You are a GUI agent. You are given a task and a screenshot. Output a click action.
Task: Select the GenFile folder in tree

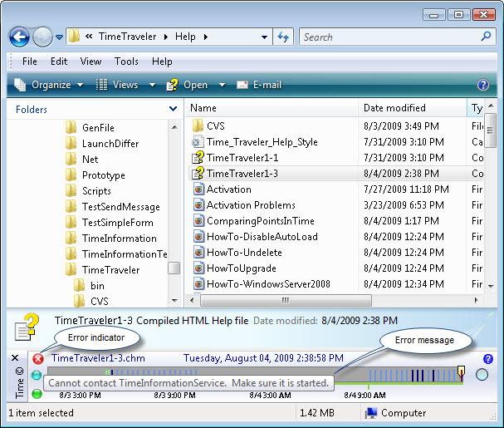pyautogui.click(x=90, y=127)
